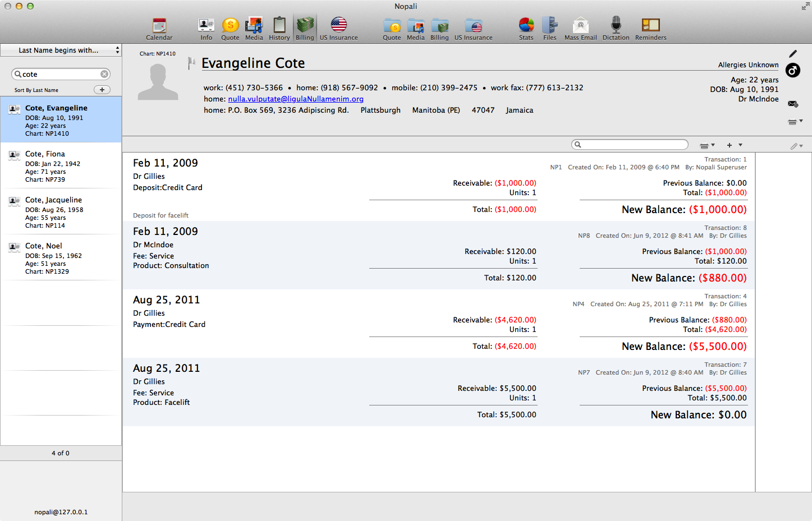812x521 pixels.
Task: Open the patient Quote icon with dollar coin
Action: (230, 29)
